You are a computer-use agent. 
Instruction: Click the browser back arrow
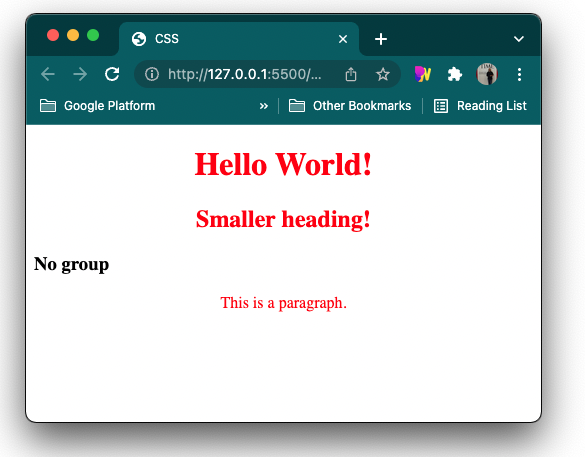pos(48,74)
